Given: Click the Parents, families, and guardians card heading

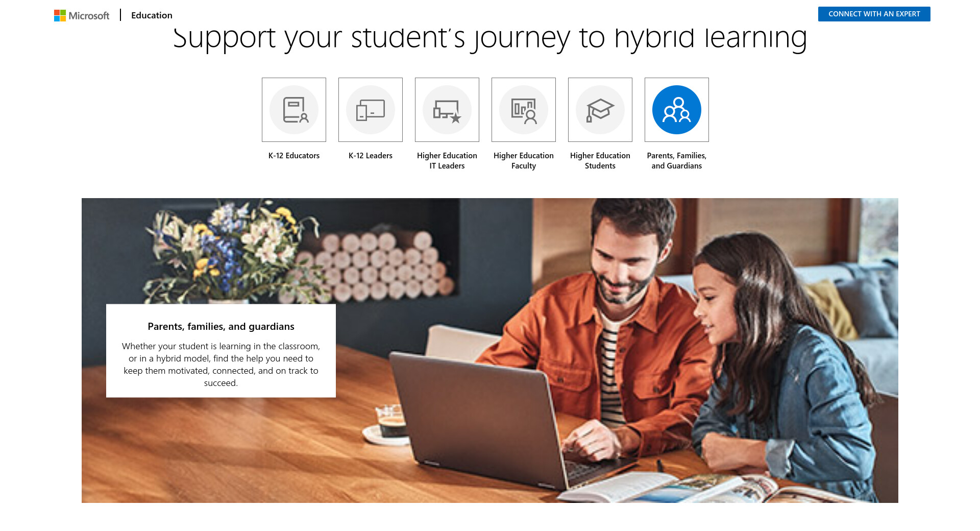Looking at the screenshot, I should tap(221, 326).
